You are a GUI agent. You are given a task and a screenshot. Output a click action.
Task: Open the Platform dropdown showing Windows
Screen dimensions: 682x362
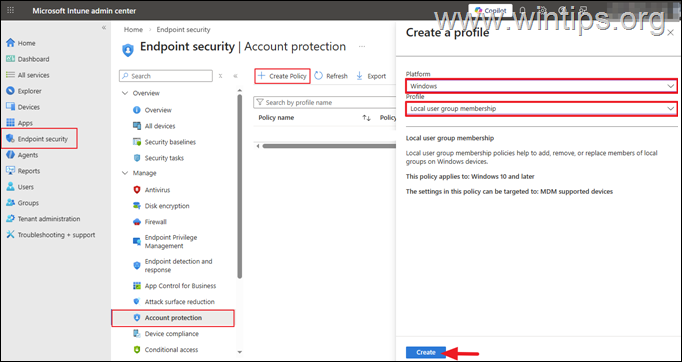pos(542,86)
